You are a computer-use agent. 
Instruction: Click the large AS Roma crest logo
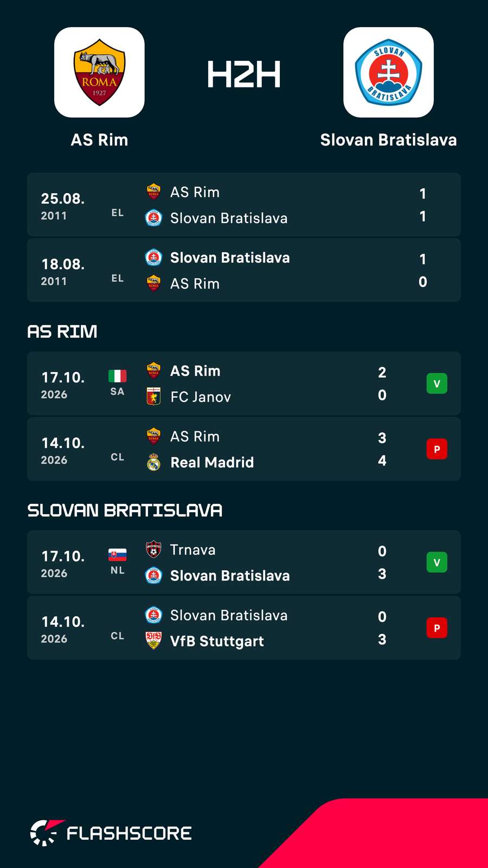pos(99,72)
